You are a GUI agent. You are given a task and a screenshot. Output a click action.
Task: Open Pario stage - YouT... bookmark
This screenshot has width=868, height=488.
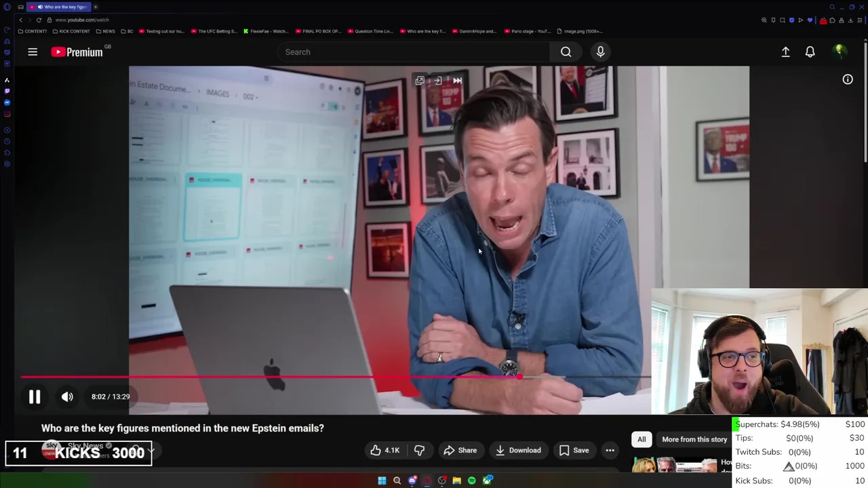coord(526,31)
